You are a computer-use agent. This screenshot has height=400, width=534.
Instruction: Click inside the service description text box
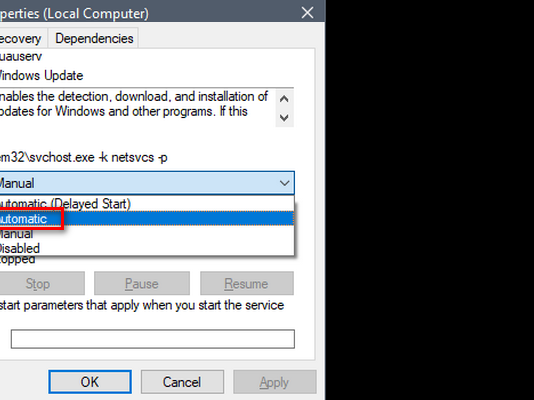click(136, 107)
